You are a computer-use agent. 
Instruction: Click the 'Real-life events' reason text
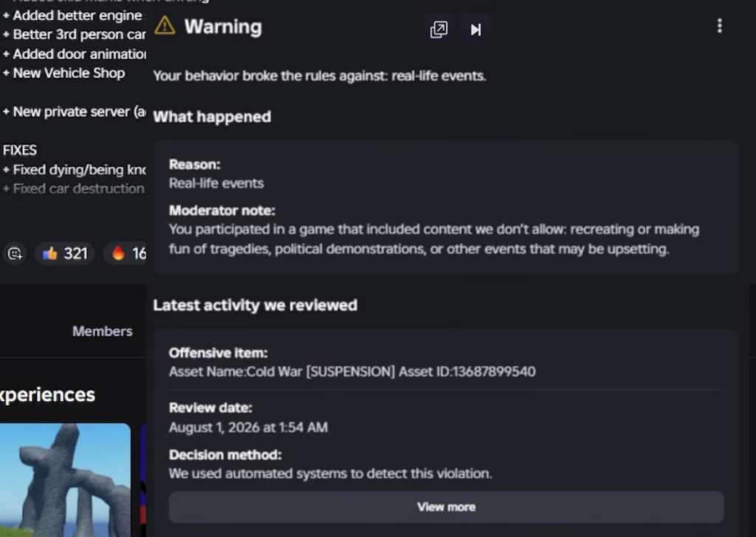click(216, 183)
